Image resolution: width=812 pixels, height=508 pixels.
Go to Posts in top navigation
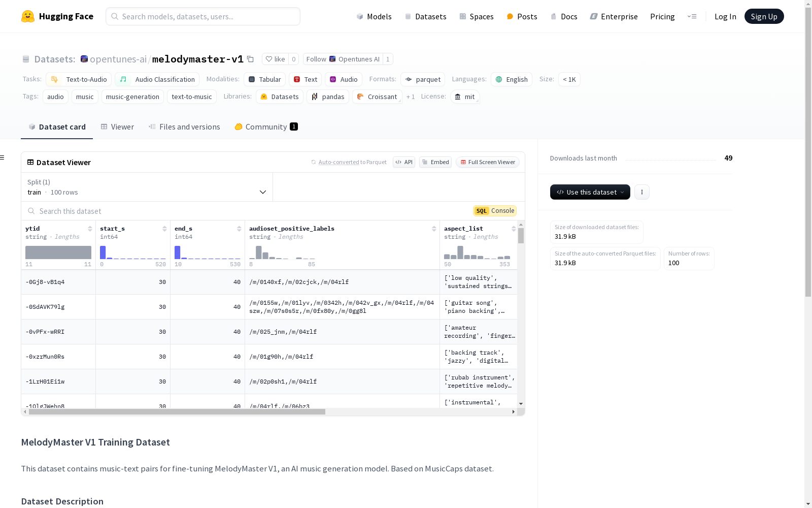[x=522, y=16]
